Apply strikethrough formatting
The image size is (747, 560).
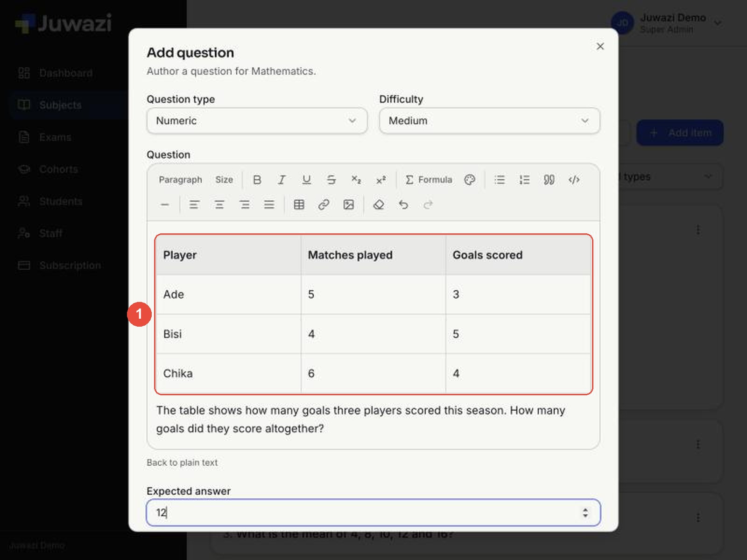click(331, 180)
